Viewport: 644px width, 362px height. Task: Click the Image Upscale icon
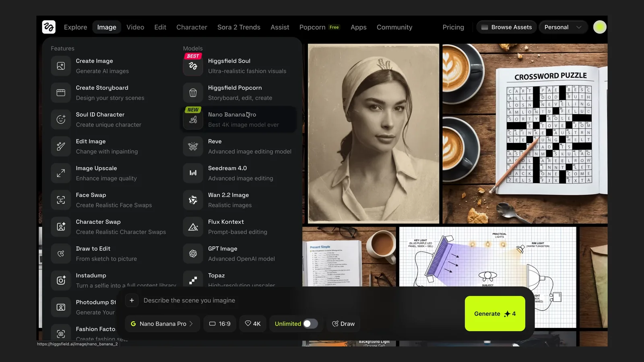[x=61, y=173]
